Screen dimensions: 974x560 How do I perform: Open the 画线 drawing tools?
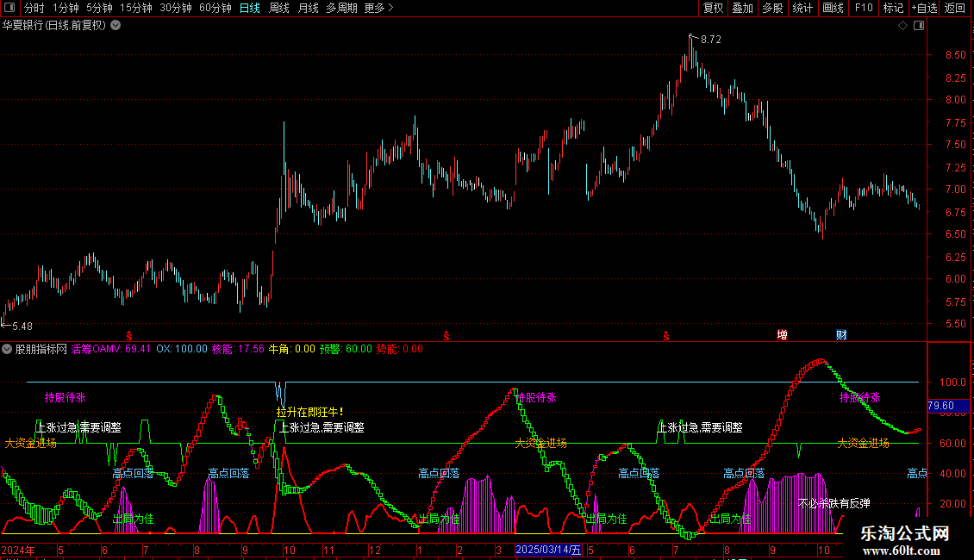[x=833, y=8]
